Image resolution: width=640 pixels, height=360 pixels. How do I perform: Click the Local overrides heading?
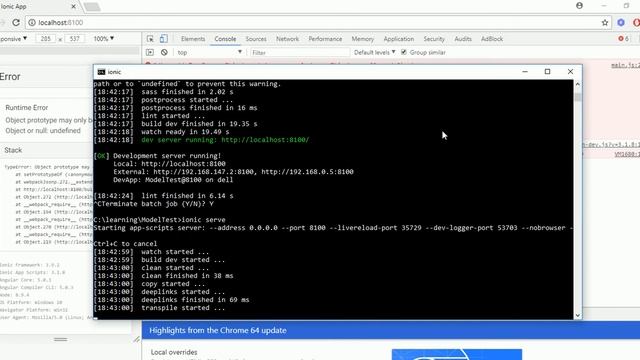pos(174,352)
